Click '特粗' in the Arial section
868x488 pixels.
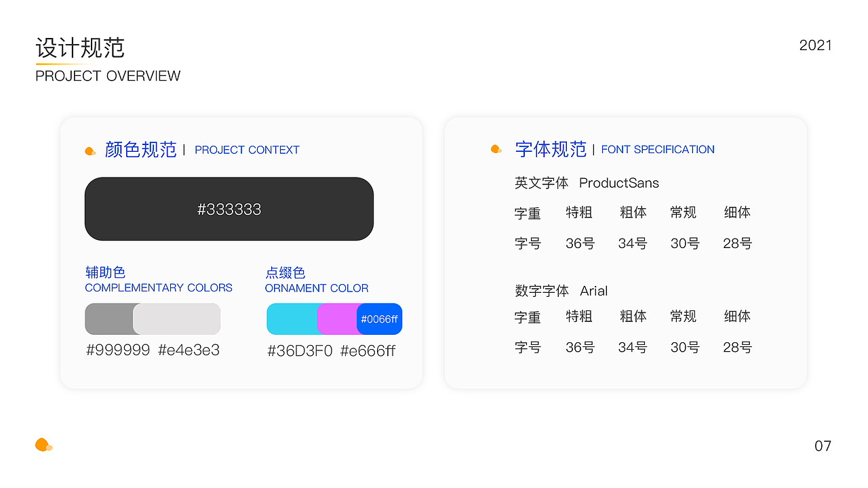579,317
